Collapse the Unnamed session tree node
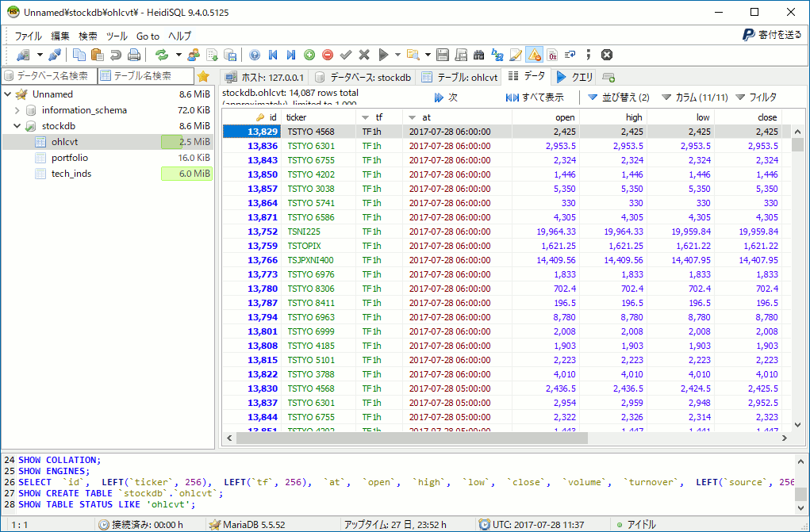 (x=8, y=94)
